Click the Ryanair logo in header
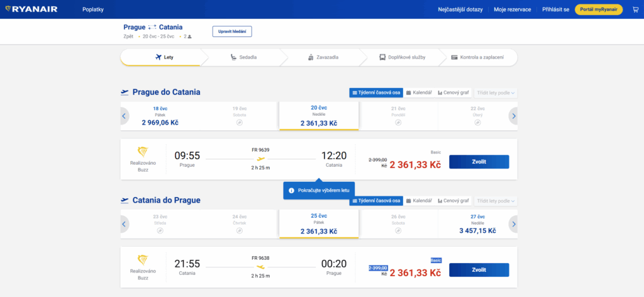 click(31, 9)
